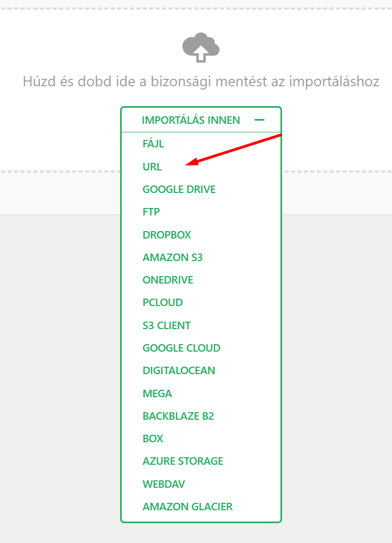Choose DIGITALOCEAN option
Viewport: 392px width, 543px height.
[x=179, y=370]
